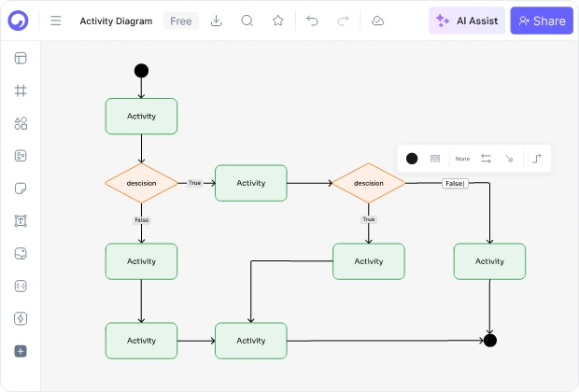Change the elbow connector line type
Screen dimensions: 579x392
537,159
